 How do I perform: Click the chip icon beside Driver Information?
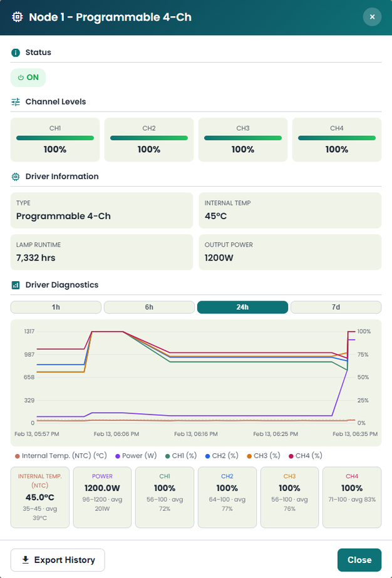[x=16, y=177]
